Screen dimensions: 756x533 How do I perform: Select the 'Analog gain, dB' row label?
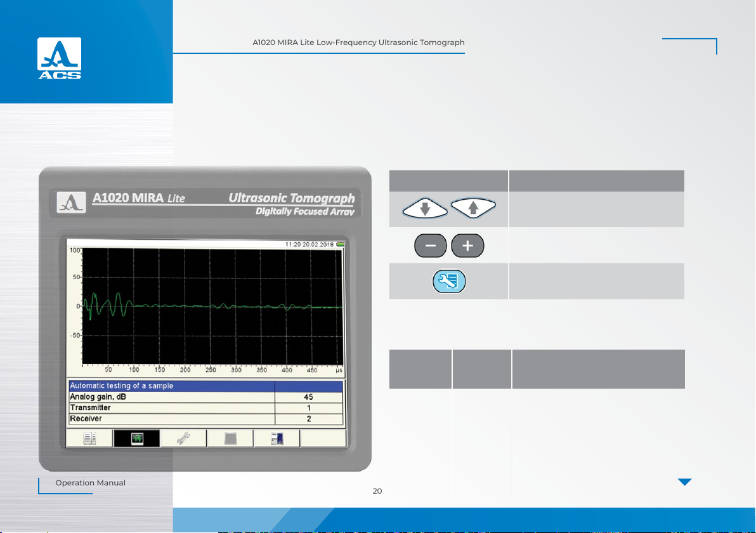98,397
